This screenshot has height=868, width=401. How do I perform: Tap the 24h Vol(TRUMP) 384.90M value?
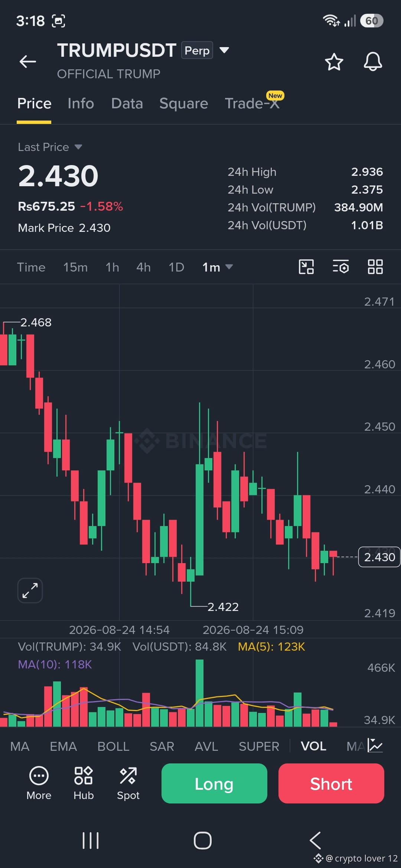[358, 207]
